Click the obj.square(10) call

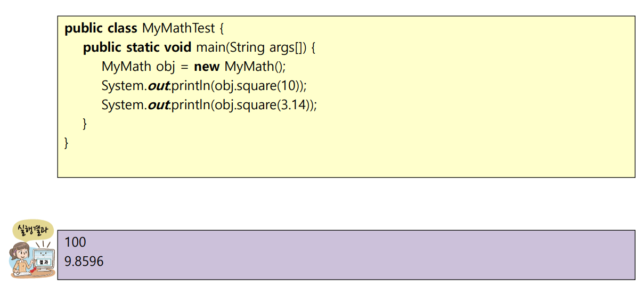click(x=256, y=86)
